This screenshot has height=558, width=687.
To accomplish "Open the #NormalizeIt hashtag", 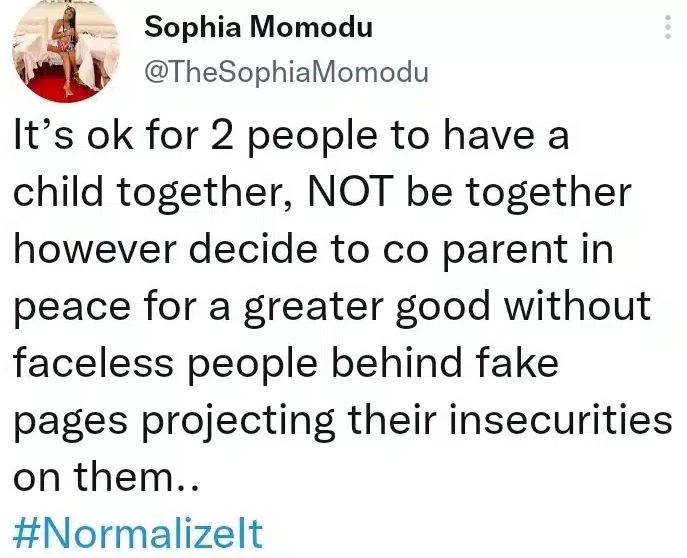I will (x=137, y=531).
